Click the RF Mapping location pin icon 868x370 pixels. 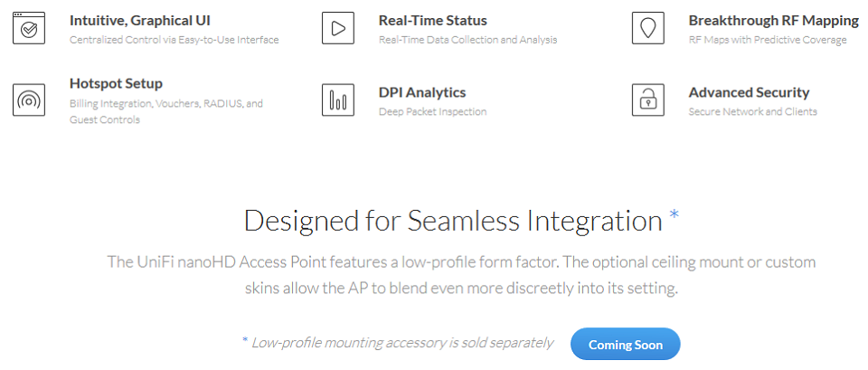647,28
